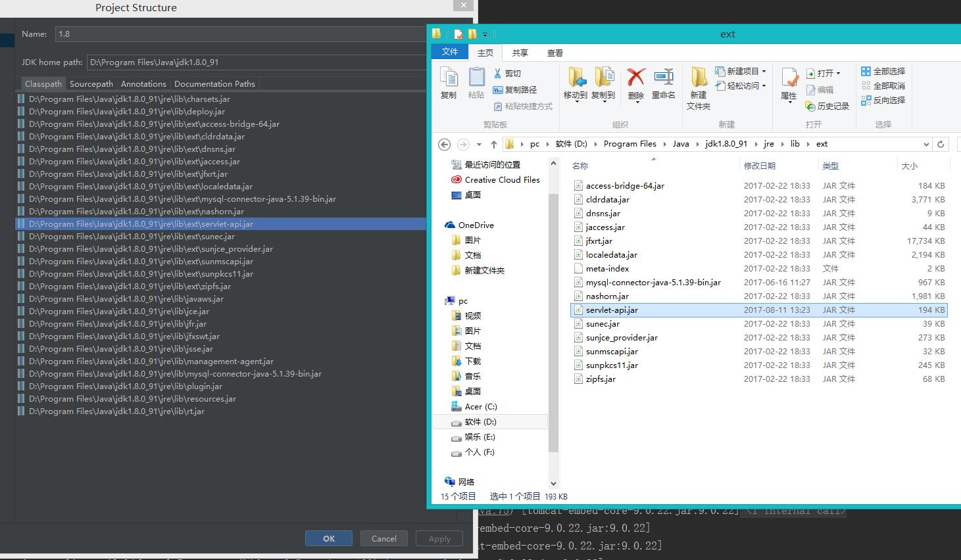The width and height of the screenshot is (961, 560).
Task: Click OK in Project Structure dialog
Action: [329, 538]
